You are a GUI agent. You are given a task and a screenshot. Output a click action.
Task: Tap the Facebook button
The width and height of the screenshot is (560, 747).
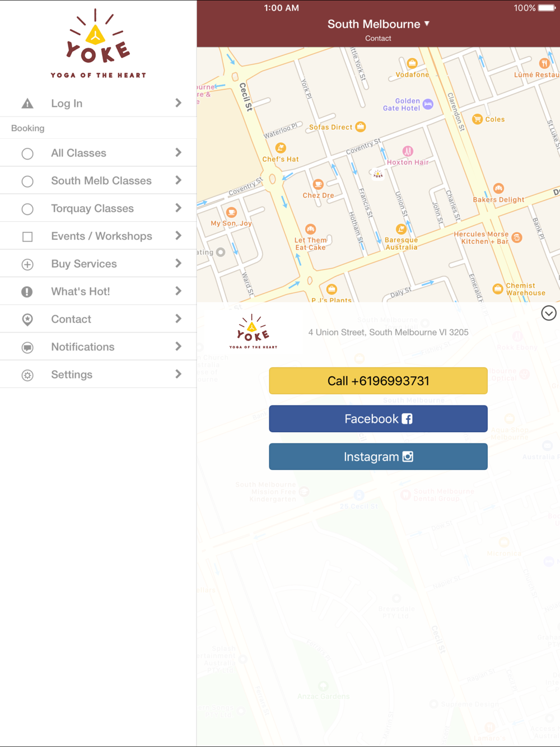pyautogui.click(x=378, y=419)
